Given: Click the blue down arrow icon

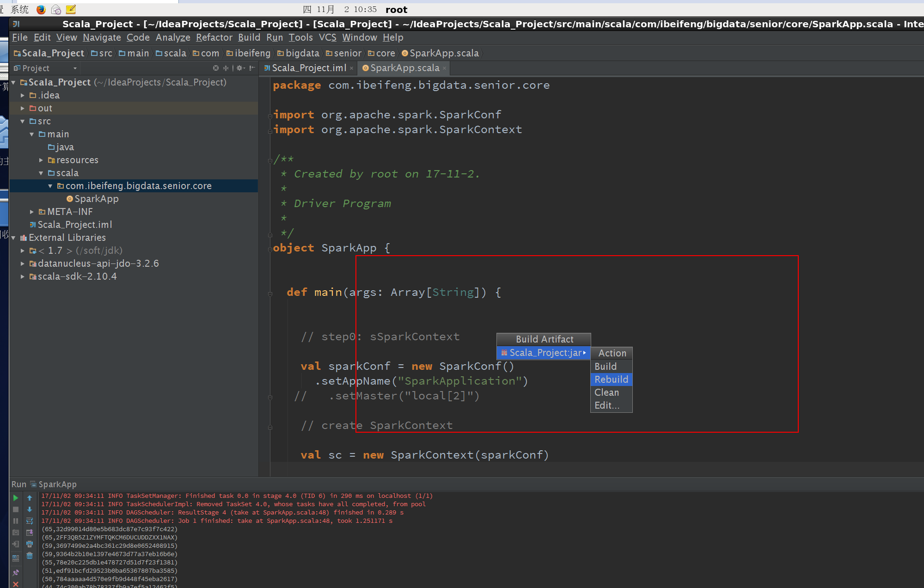Looking at the screenshot, I should [30, 509].
